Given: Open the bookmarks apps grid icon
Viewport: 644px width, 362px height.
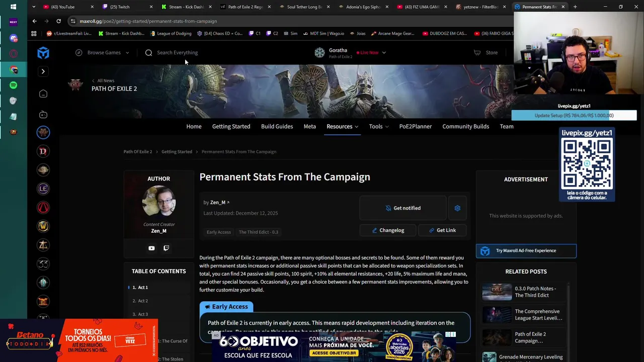Looking at the screenshot, I should [34, 34].
